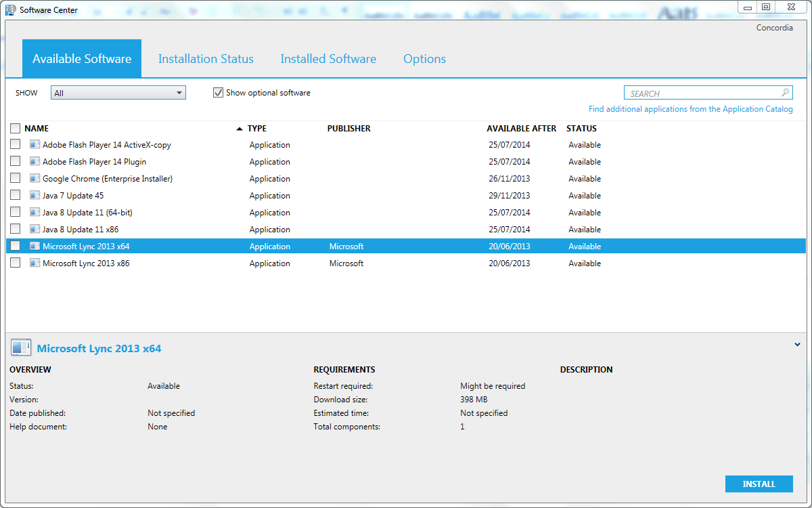This screenshot has height=508, width=812.
Task: Switch to the Installation Status tab
Action: click(x=206, y=58)
